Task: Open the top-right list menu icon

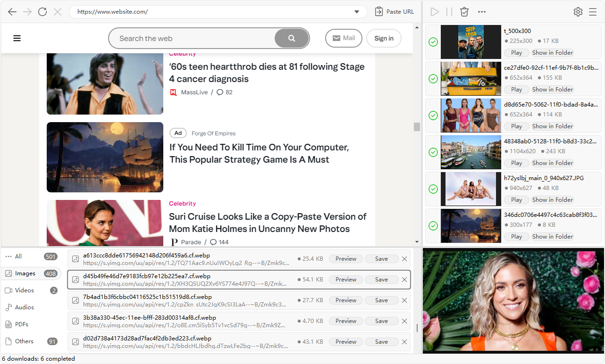Action: pos(593,12)
